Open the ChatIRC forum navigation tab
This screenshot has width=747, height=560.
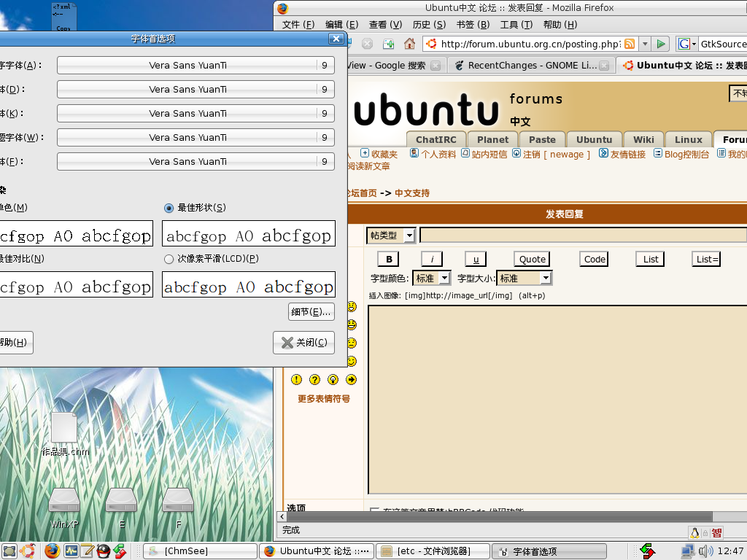click(x=436, y=139)
